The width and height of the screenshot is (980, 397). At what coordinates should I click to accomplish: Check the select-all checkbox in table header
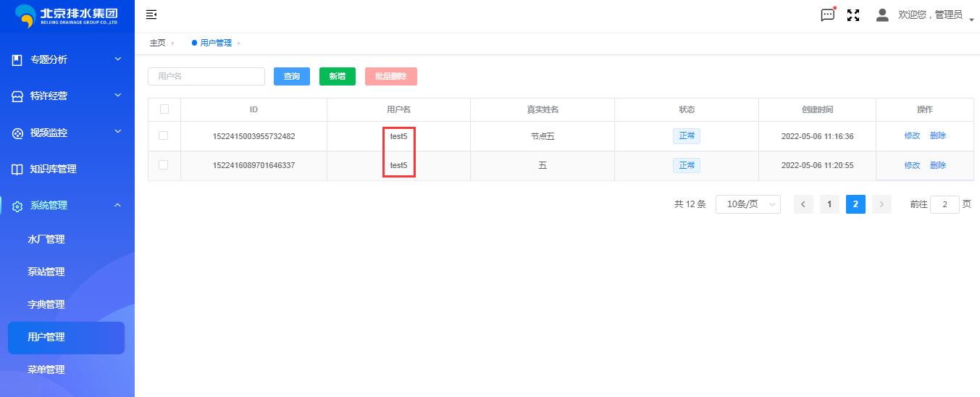point(164,109)
